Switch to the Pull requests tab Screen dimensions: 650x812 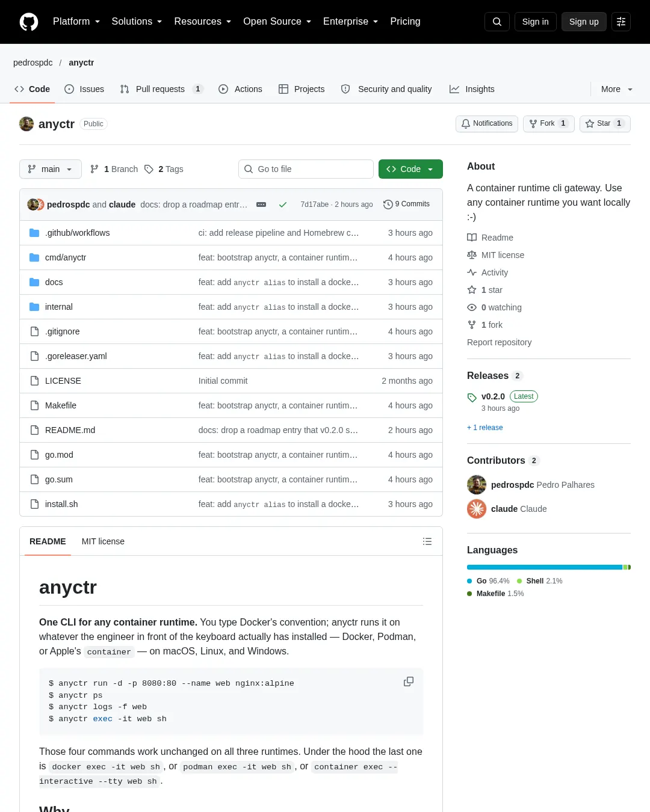click(x=161, y=89)
